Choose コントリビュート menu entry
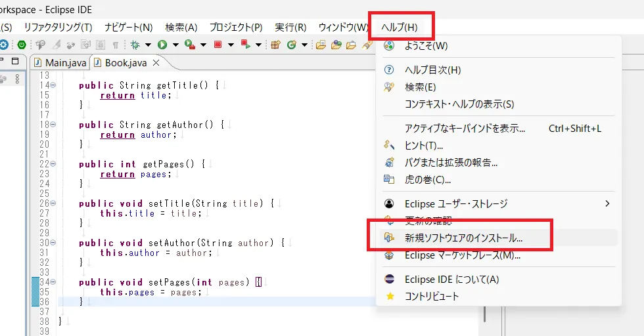Image resolution: width=644 pixels, height=336 pixels. [x=499, y=296]
